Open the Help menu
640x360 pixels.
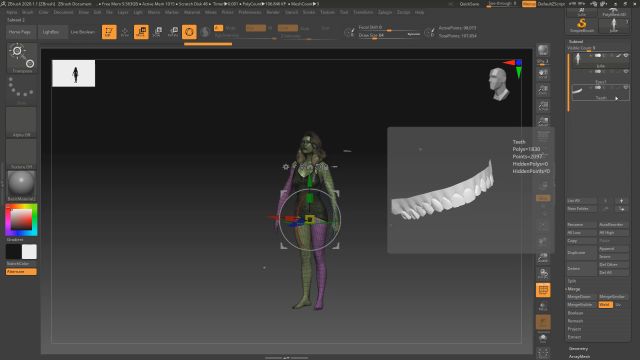419,12
